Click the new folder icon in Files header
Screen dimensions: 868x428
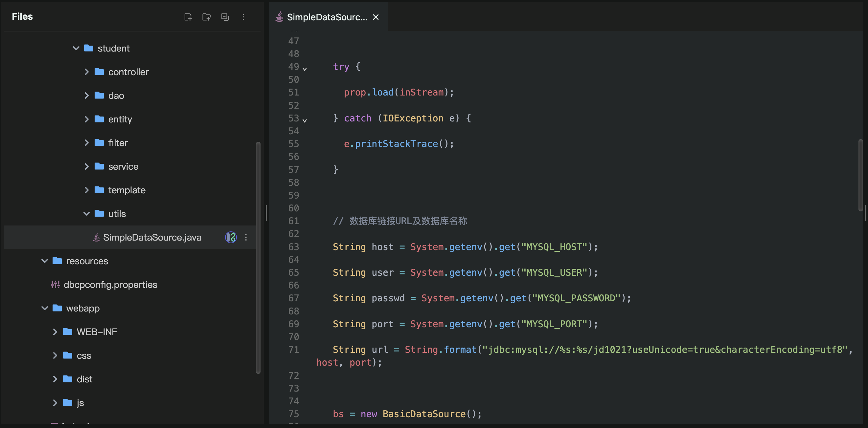pos(207,17)
